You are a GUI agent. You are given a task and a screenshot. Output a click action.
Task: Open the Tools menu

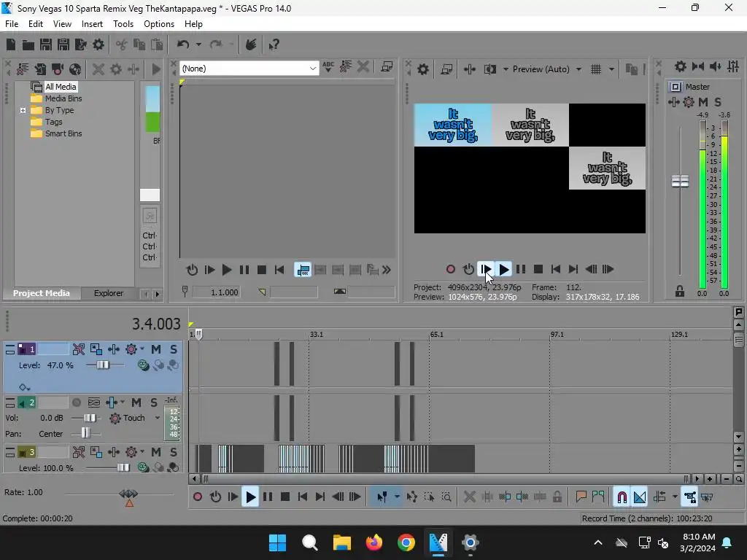(123, 24)
